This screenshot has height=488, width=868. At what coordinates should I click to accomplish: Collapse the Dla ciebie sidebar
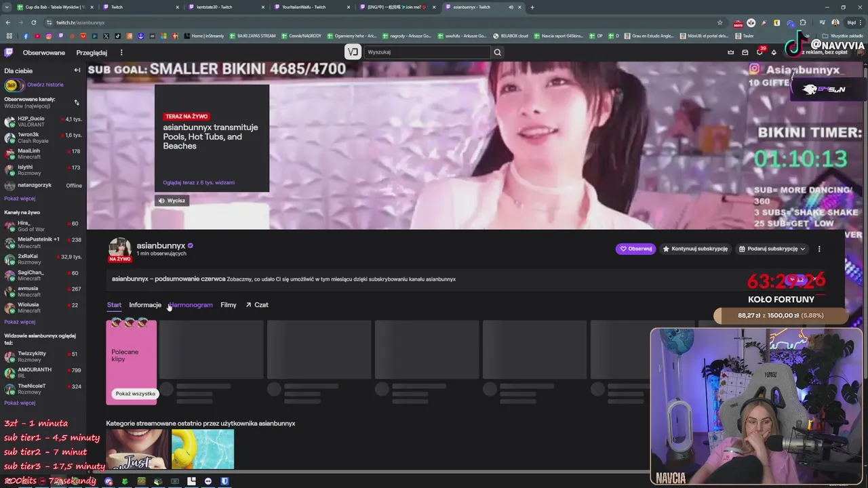coord(77,70)
